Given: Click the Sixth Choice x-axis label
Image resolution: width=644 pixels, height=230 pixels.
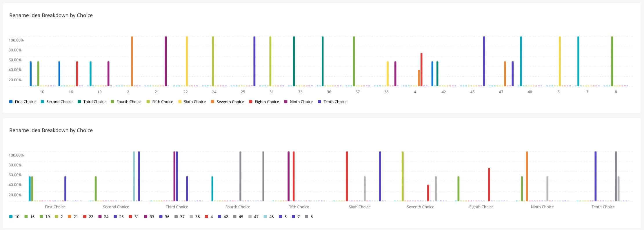Looking at the screenshot, I should (359, 207).
